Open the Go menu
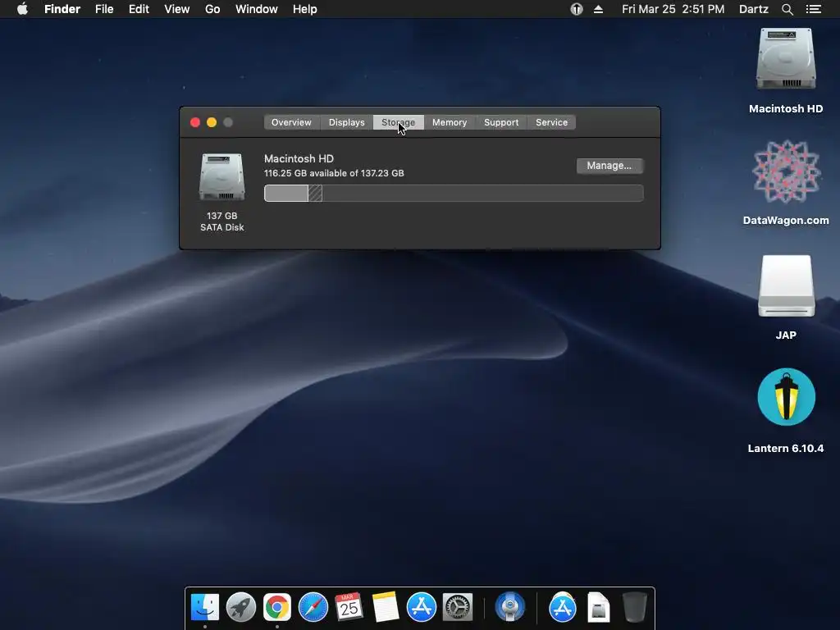The width and height of the screenshot is (840, 630). 212,9
